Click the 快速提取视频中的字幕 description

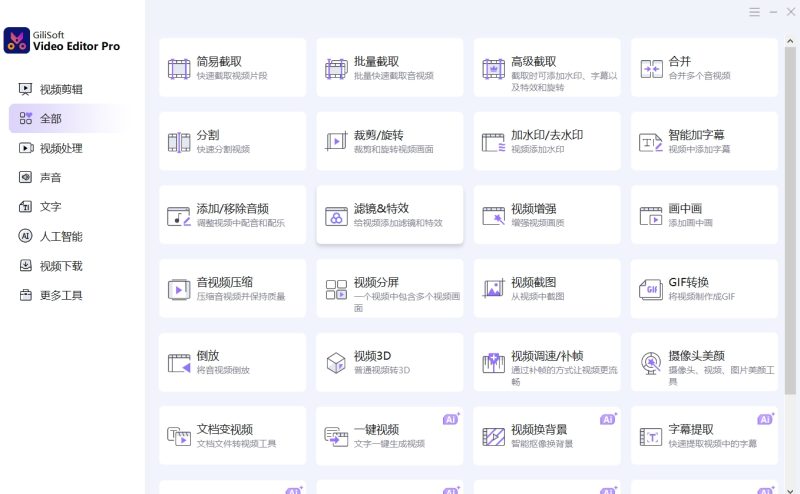pos(713,443)
